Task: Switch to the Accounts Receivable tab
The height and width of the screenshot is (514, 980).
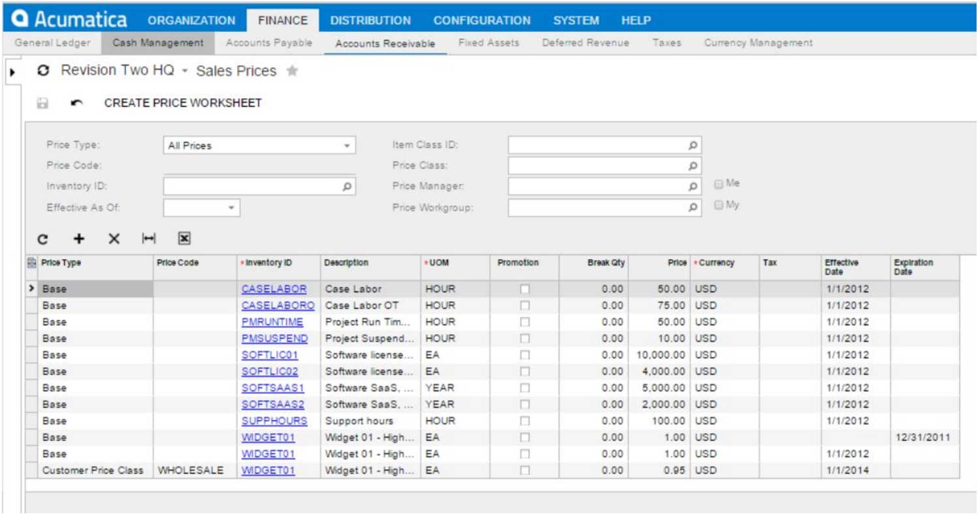Action: coord(385,44)
